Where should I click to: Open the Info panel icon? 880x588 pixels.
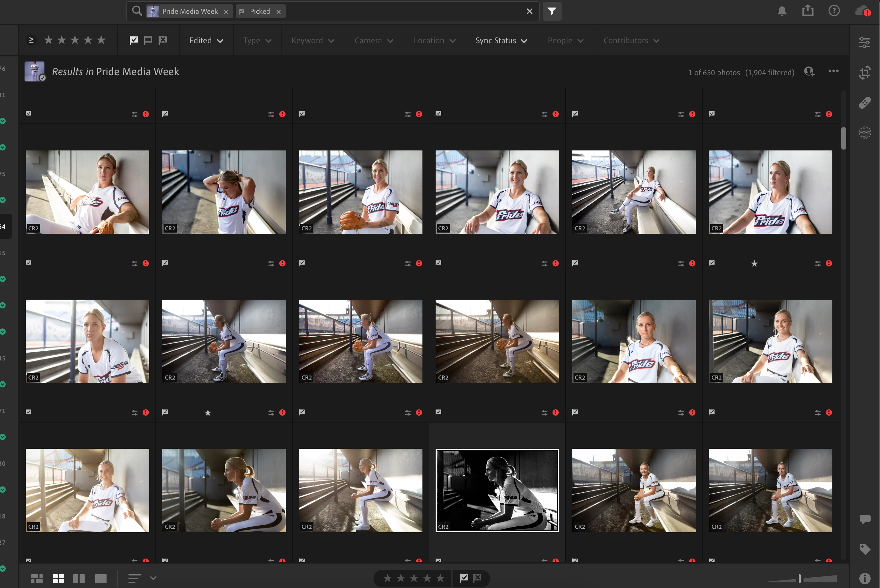[865, 578]
